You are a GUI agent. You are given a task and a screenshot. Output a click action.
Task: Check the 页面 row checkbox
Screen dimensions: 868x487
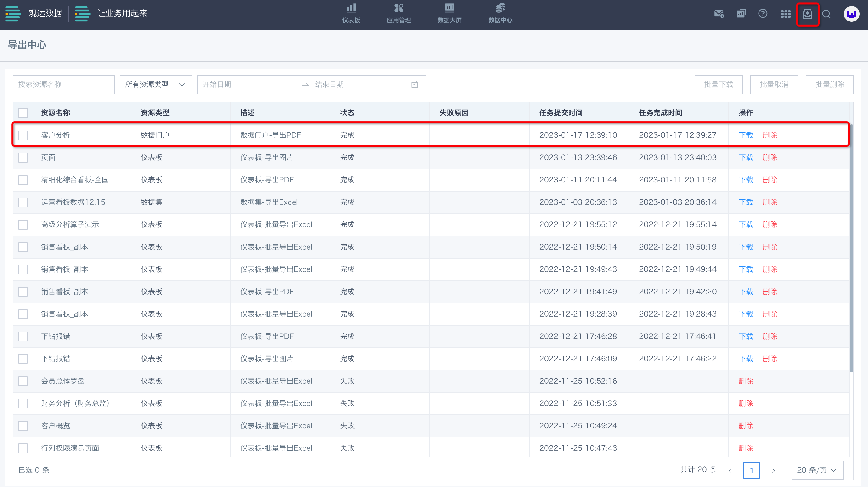(x=23, y=158)
